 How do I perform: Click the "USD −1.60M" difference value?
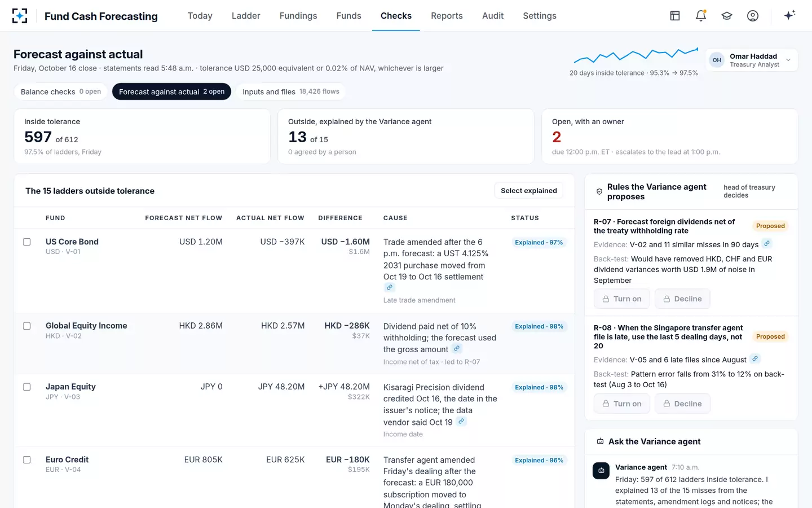(x=346, y=242)
